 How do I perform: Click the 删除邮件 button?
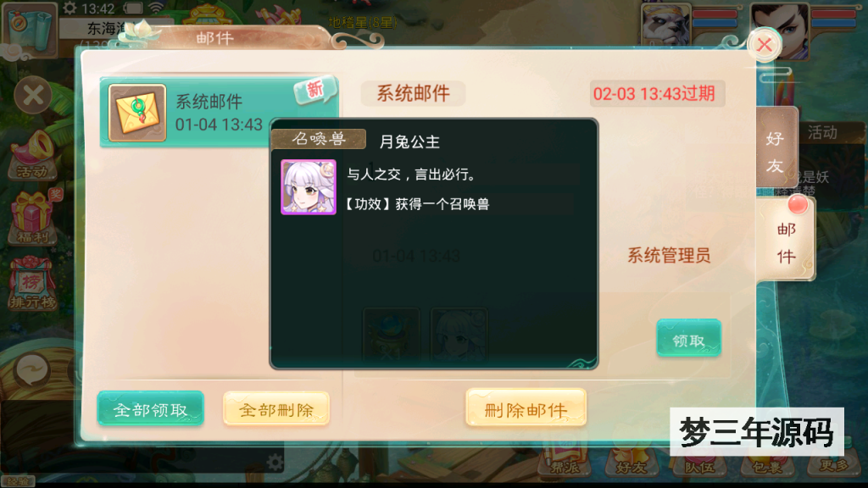[x=526, y=408]
